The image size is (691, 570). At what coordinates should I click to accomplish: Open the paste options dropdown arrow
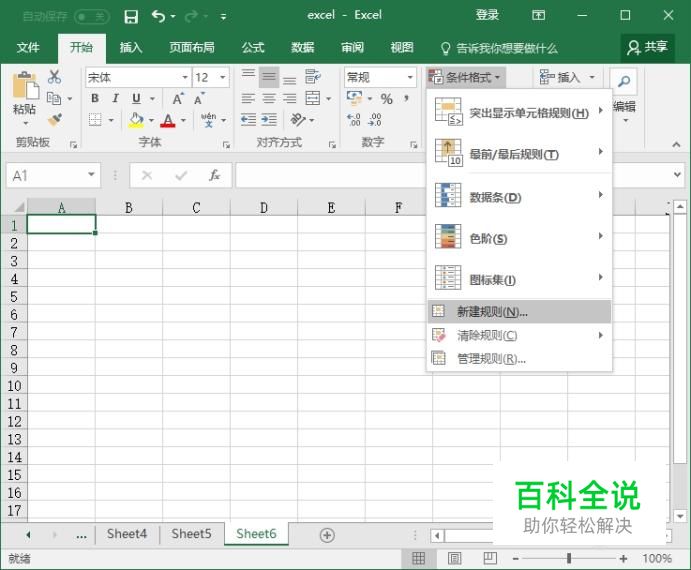tap(25, 123)
